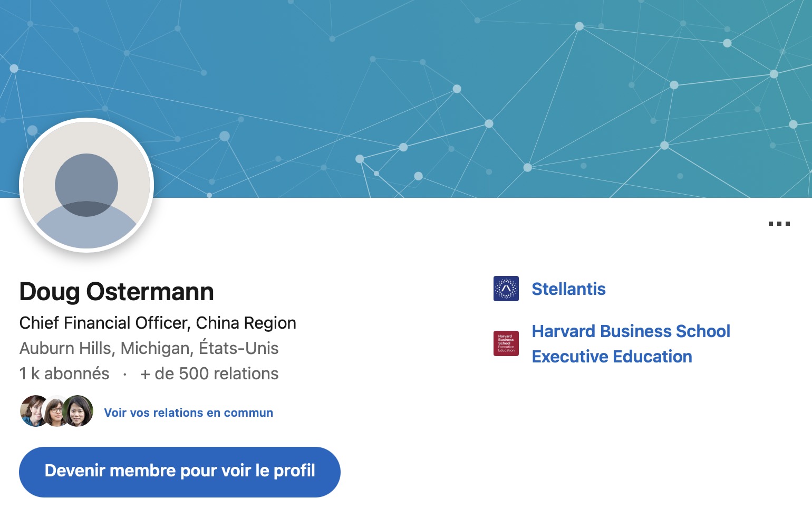Image resolution: width=812 pixels, height=517 pixels.
Task: Open 'Voir vos relations en commun'
Action: click(188, 413)
